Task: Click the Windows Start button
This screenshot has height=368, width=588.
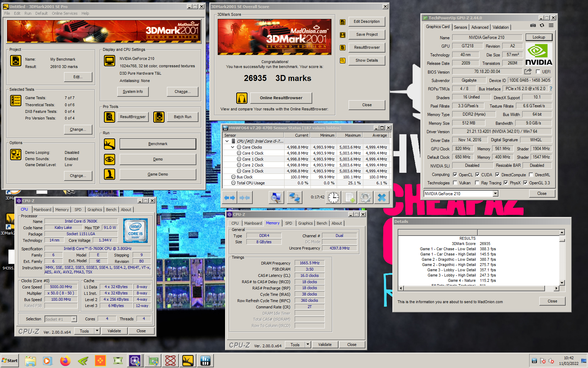Action: point(9,361)
